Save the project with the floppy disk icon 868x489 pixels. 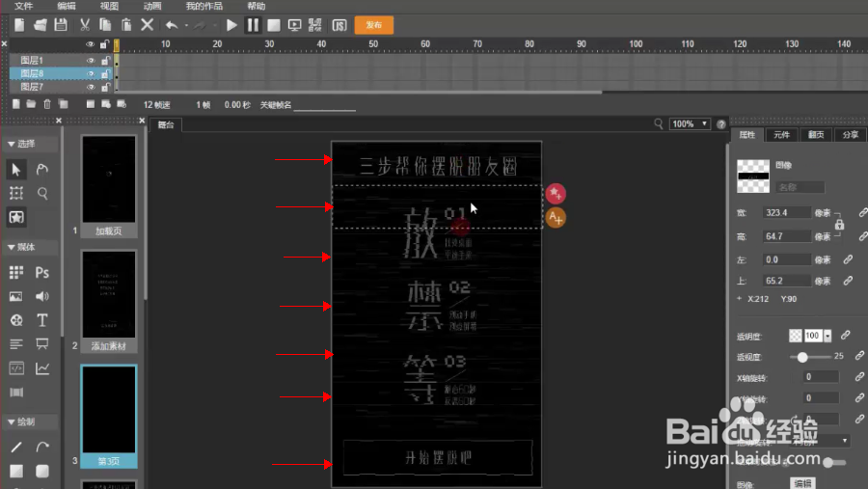coord(61,25)
